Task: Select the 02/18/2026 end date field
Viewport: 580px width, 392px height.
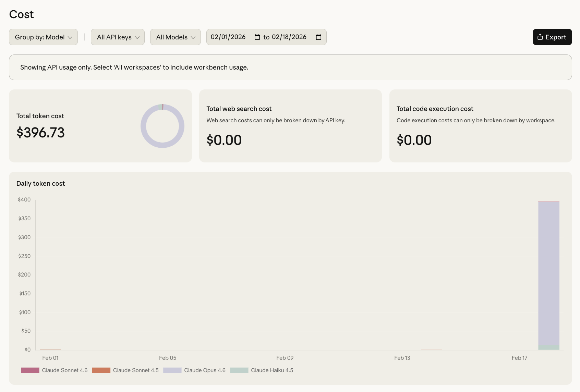Action: pos(289,37)
